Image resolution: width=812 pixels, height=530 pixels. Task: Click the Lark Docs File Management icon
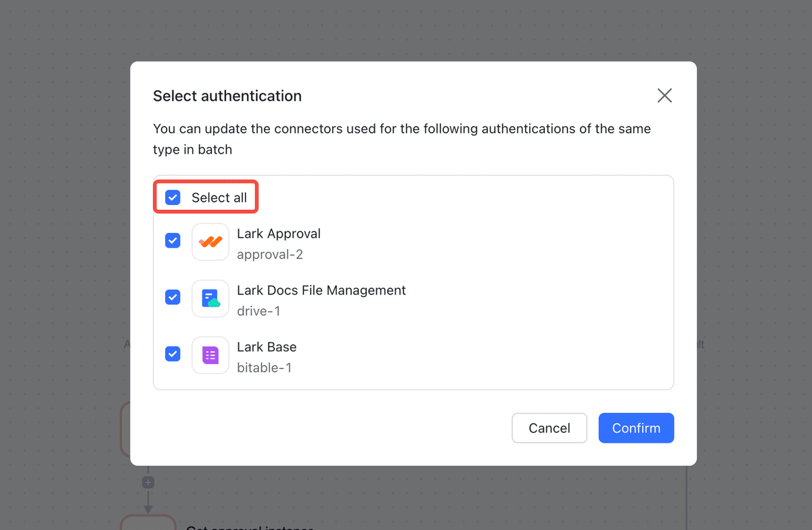(210, 299)
